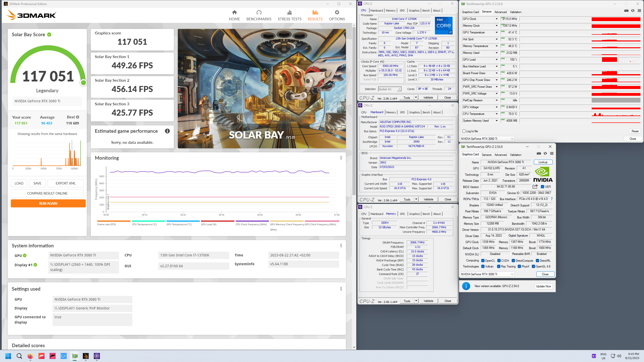Open Tools dropdown arrow in top CPU-Z window
This screenshot has width=644, height=362.
[416, 98]
